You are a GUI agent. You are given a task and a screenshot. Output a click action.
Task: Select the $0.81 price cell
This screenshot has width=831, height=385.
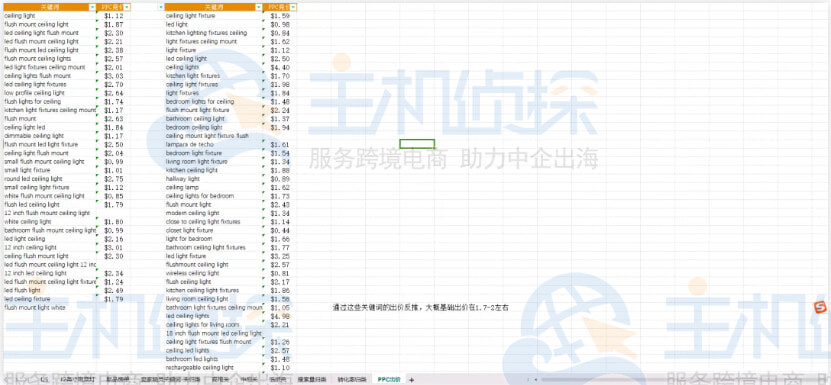click(x=280, y=273)
